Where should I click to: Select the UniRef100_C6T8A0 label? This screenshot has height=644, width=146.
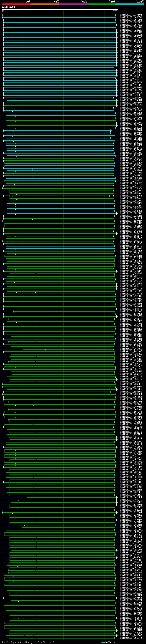pos(131,47)
